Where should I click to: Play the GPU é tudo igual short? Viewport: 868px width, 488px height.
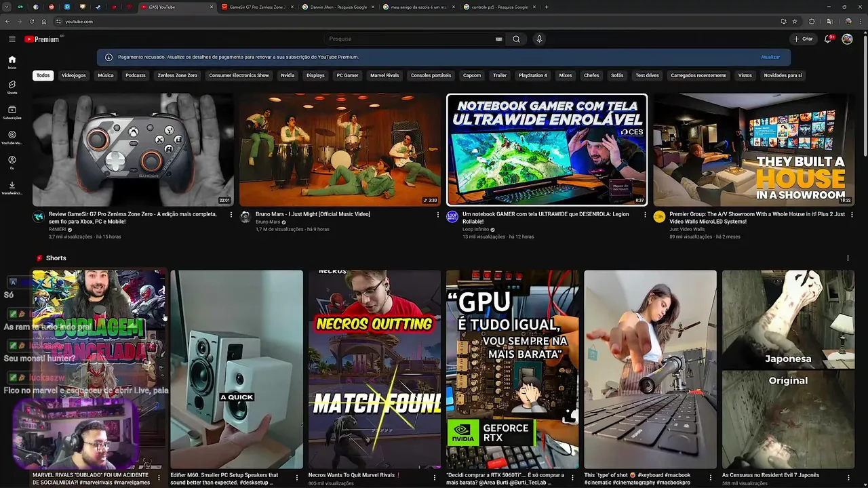[x=512, y=369]
